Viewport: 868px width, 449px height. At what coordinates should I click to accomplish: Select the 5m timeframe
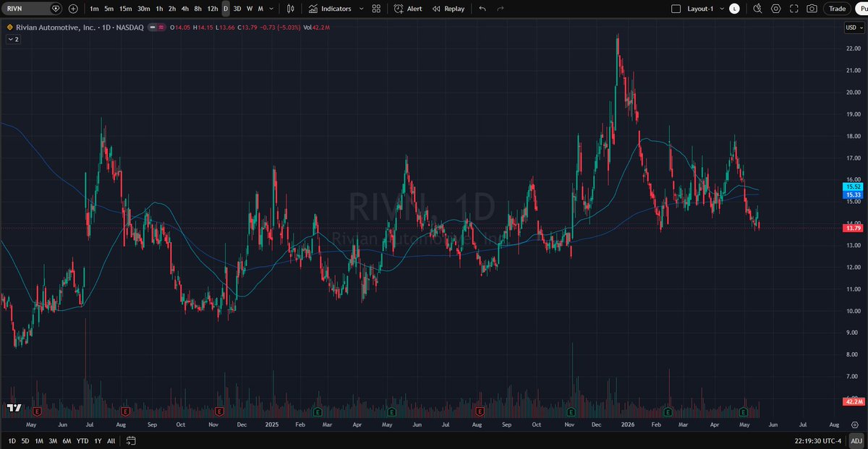109,9
